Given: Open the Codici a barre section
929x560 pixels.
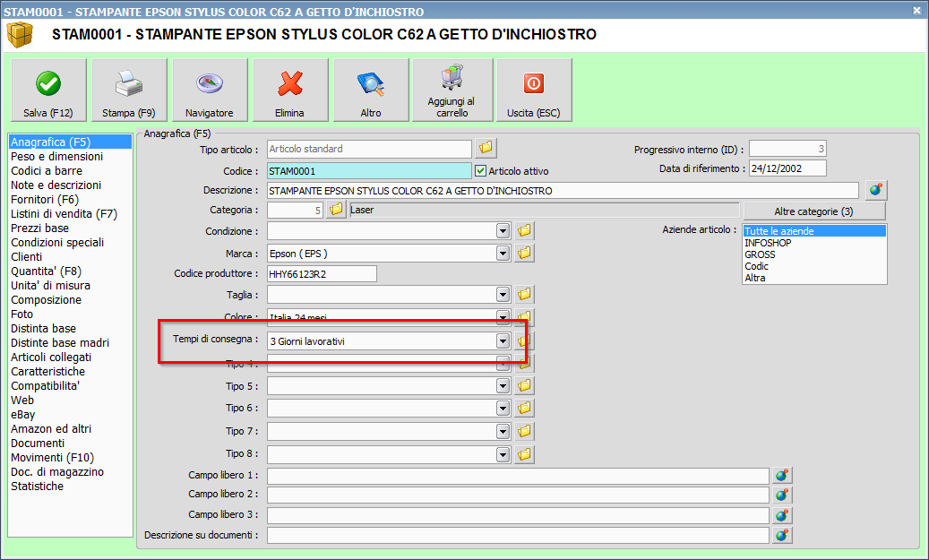Looking at the screenshot, I should point(47,171).
